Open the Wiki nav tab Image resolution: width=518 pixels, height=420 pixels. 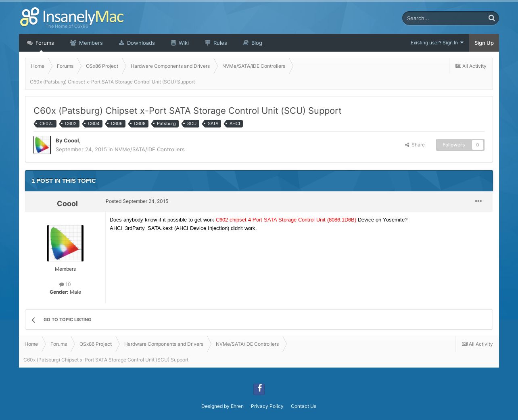click(180, 43)
